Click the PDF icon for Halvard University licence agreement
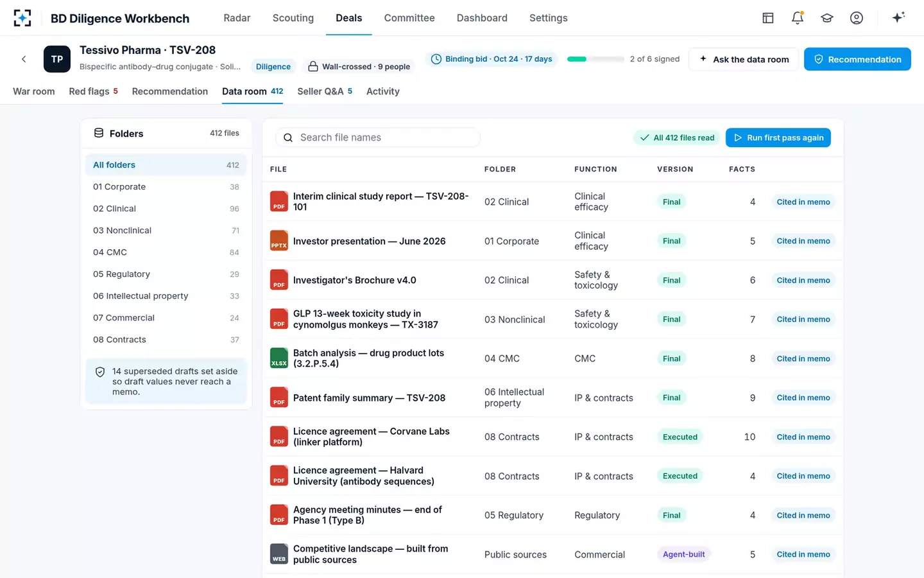The width and height of the screenshot is (924, 578). click(x=279, y=476)
